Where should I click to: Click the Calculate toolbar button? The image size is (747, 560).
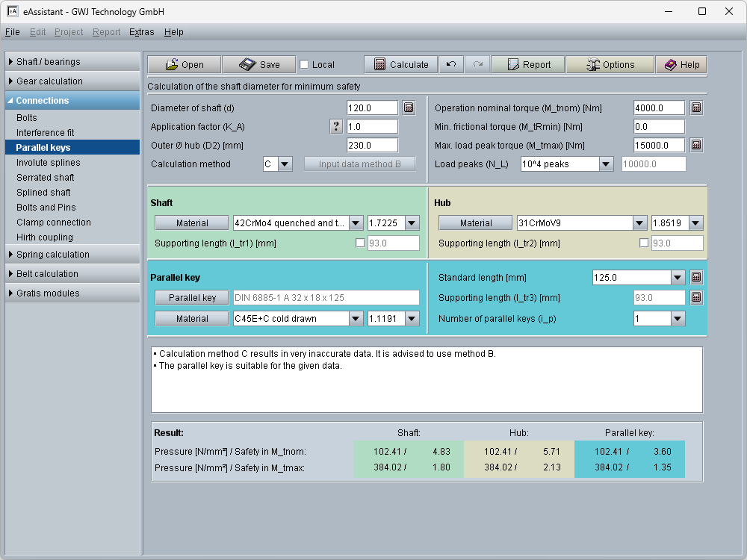click(x=400, y=64)
